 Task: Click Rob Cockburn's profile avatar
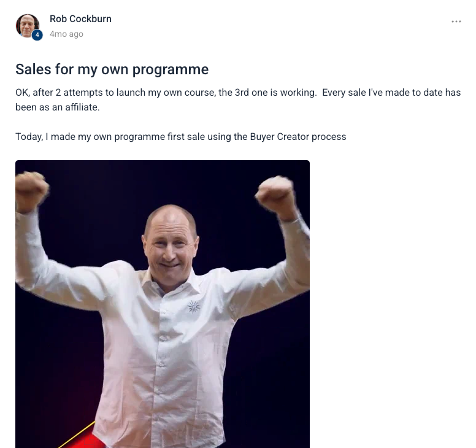28,26
